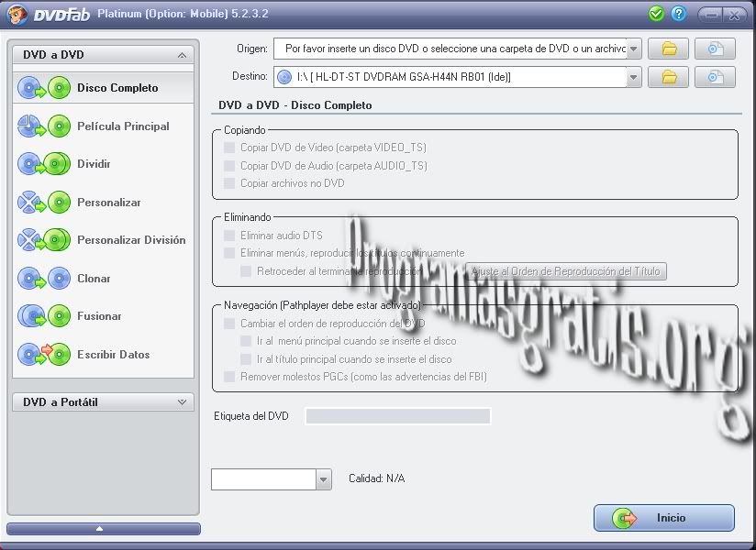Click the green checkmark icon in title bar
Screen dimensions: 756x550
656,14
